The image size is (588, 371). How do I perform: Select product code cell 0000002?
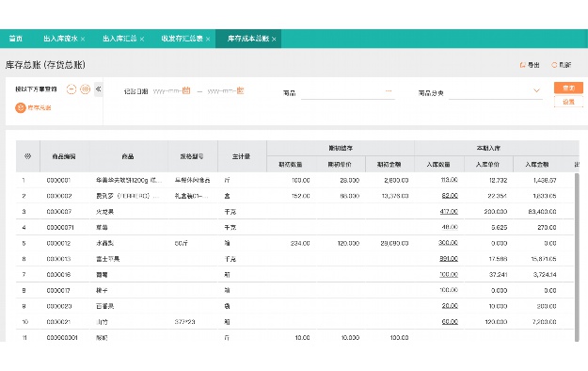click(x=59, y=196)
